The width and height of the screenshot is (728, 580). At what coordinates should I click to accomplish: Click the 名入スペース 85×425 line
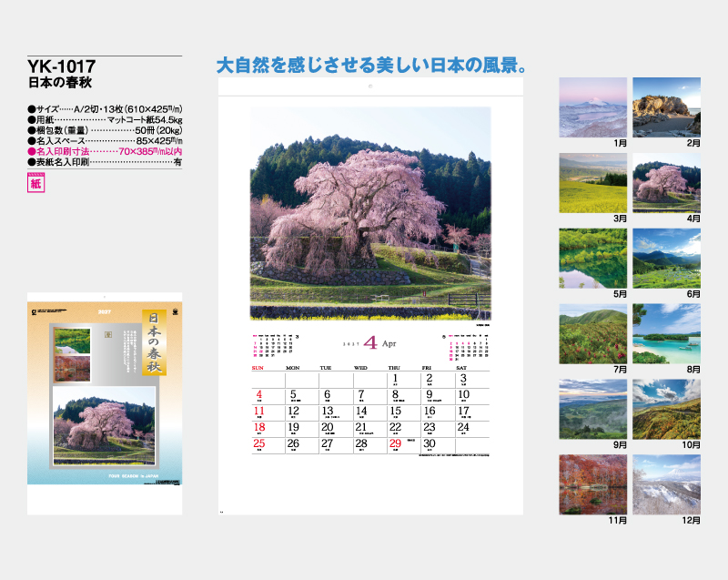105,141
